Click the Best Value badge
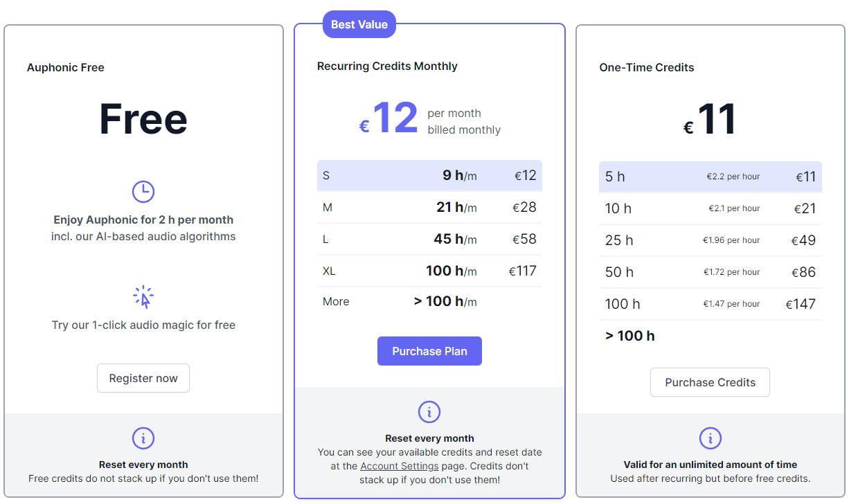The width and height of the screenshot is (849, 504). click(x=359, y=24)
